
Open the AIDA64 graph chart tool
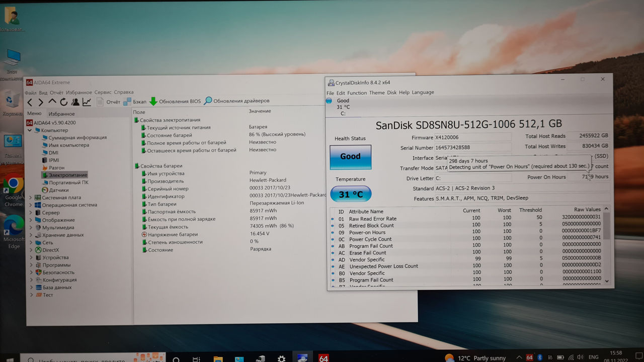87,102
